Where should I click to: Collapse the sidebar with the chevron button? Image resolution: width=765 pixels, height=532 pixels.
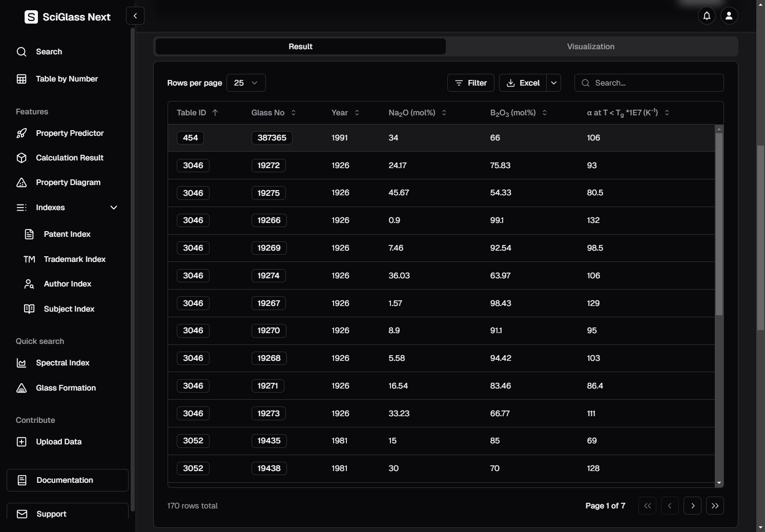pyautogui.click(x=135, y=16)
